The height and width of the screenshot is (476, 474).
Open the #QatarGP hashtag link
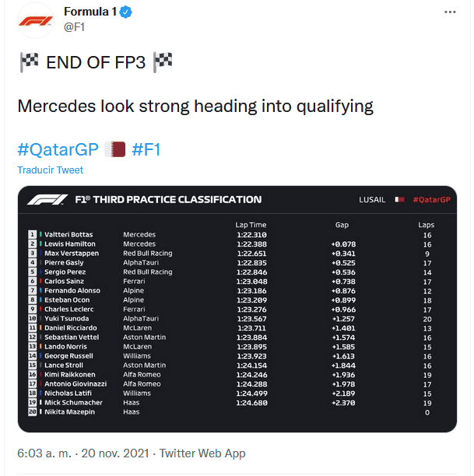click(58, 149)
